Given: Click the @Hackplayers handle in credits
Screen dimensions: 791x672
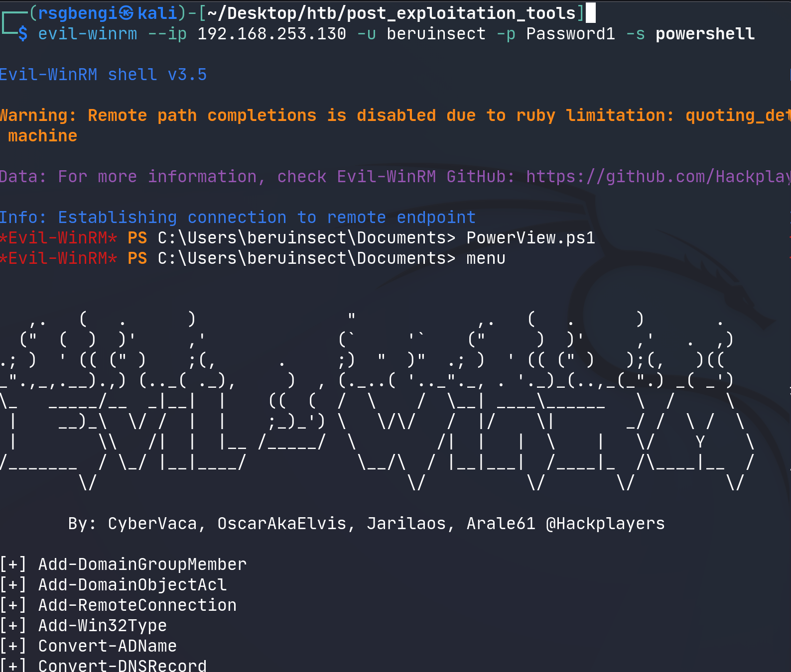Looking at the screenshot, I should tap(605, 524).
